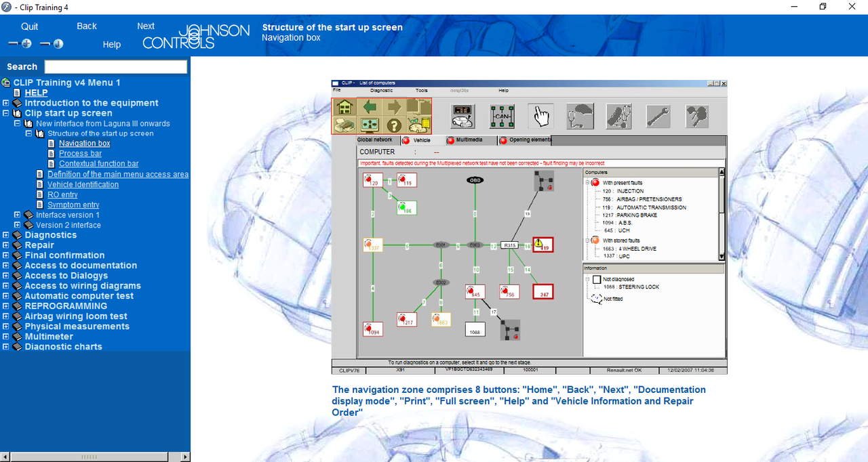Open the Symptom entry topic
The height and width of the screenshot is (462, 868).
(73, 205)
